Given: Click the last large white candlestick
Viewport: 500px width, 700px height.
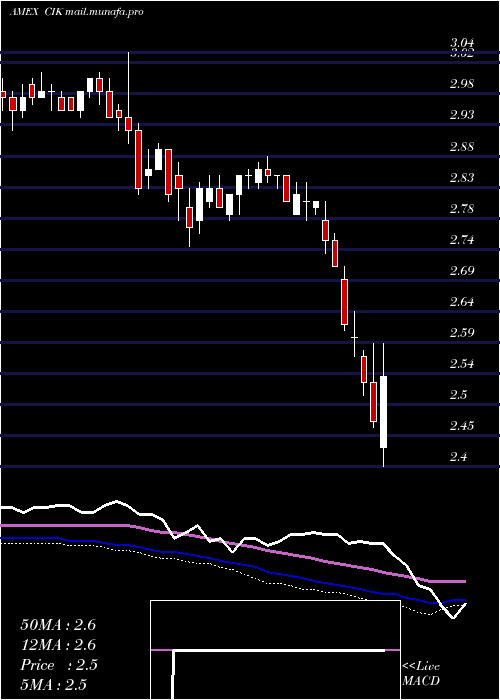Looking at the screenshot, I should click(x=383, y=412).
